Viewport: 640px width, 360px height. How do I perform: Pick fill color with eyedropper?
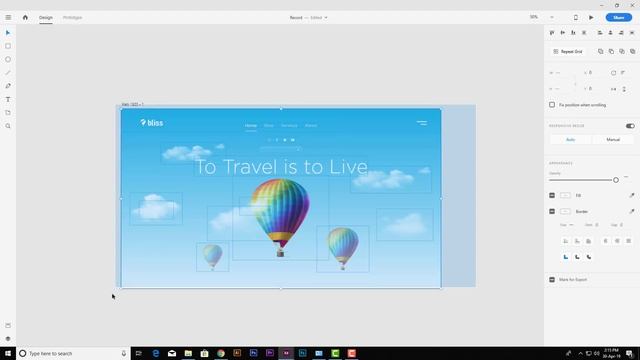[632, 196]
